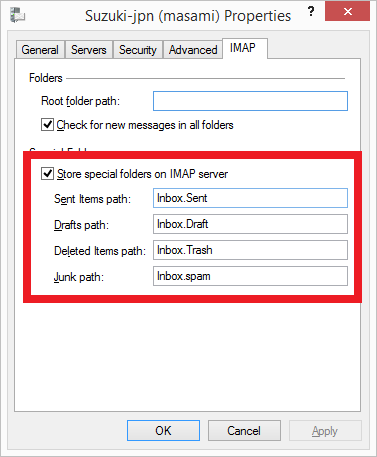
Task: Click the Cancel button
Action: (244, 431)
